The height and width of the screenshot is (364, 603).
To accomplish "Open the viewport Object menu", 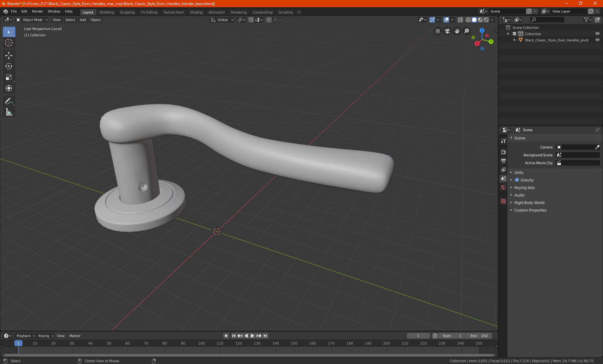I will pyautogui.click(x=95, y=20).
